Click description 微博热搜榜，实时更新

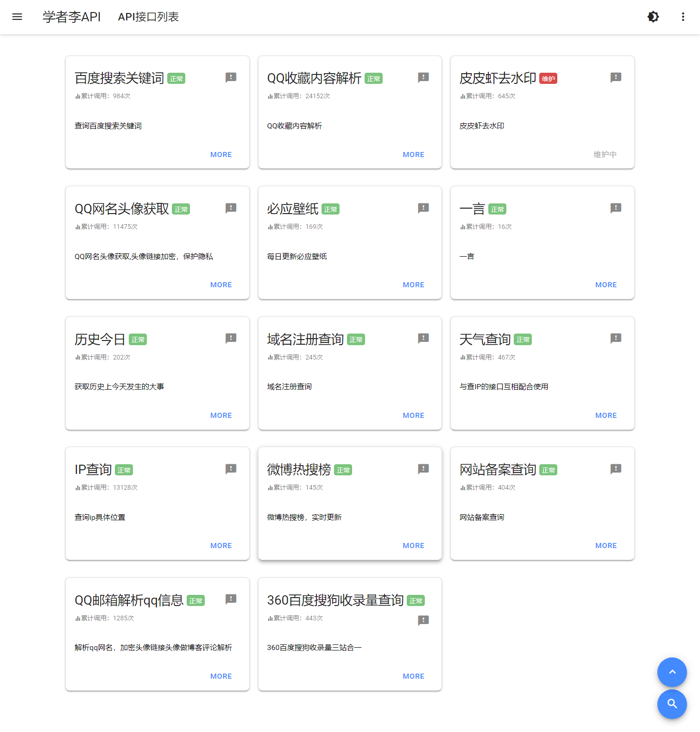pos(304,517)
